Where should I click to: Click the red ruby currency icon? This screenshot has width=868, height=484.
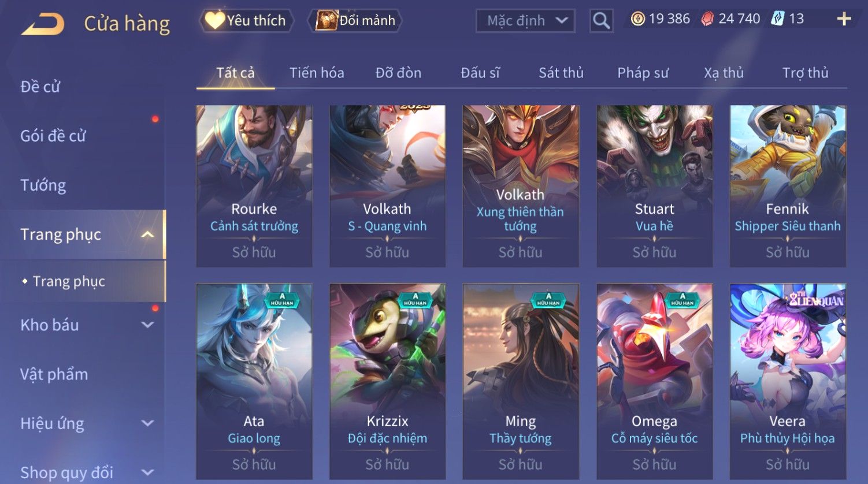click(x=707, y=19)
